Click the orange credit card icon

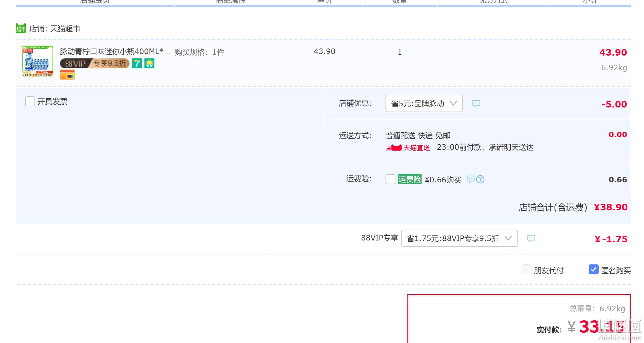click(67, 75)
